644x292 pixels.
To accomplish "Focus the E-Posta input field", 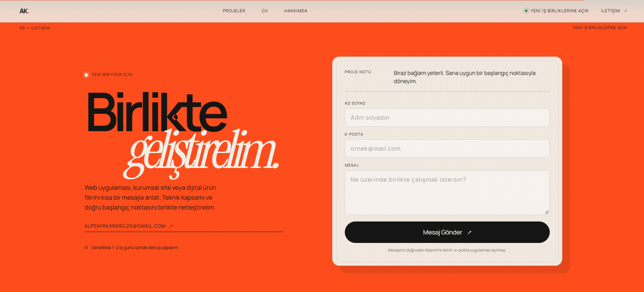I will (447, 149).
